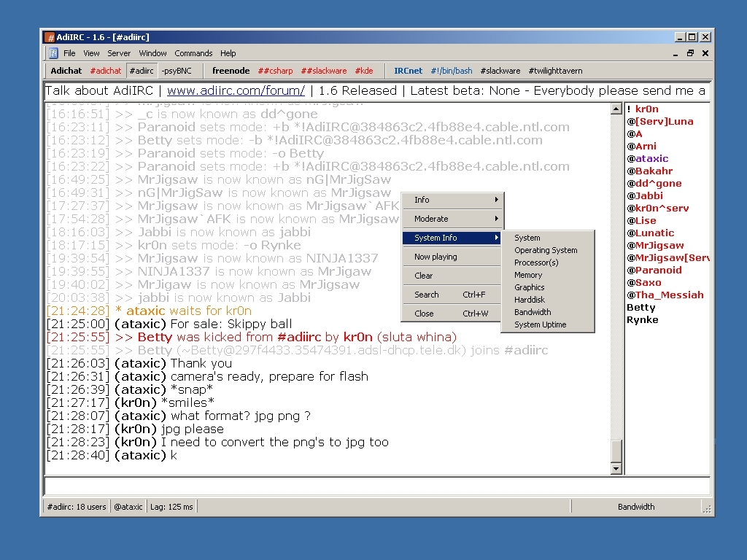Select kr0n in the nick list
Image resolution: width=747 pixels, height=560 pixels.
[646, 109]
